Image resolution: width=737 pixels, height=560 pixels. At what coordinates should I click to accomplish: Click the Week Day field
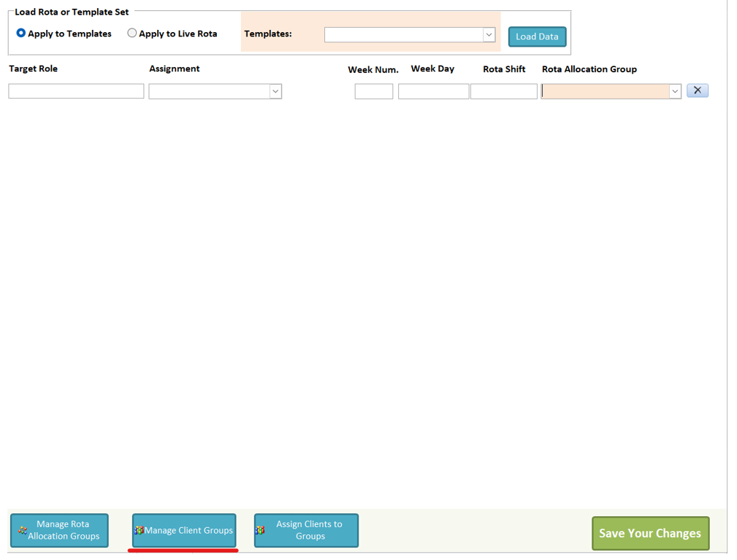pos(433,91)
